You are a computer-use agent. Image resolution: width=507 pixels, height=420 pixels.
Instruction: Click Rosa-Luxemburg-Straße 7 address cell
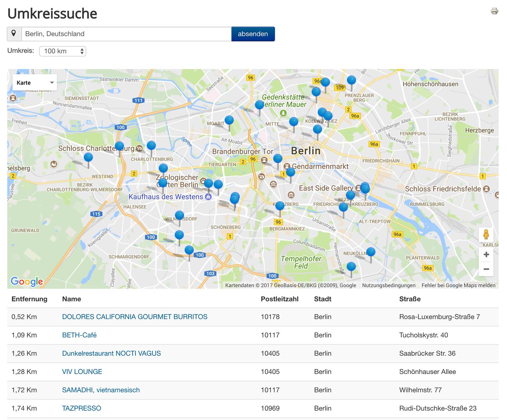(439, 317)
